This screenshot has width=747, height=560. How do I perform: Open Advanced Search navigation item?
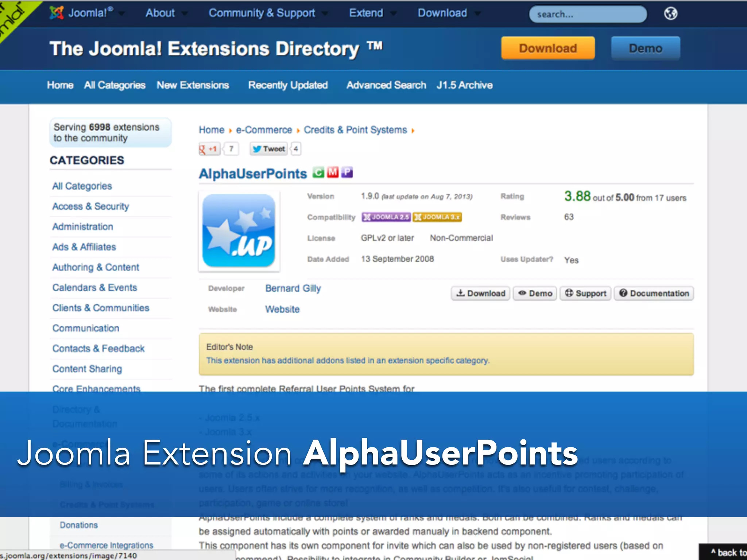click(x=386, y=85)
